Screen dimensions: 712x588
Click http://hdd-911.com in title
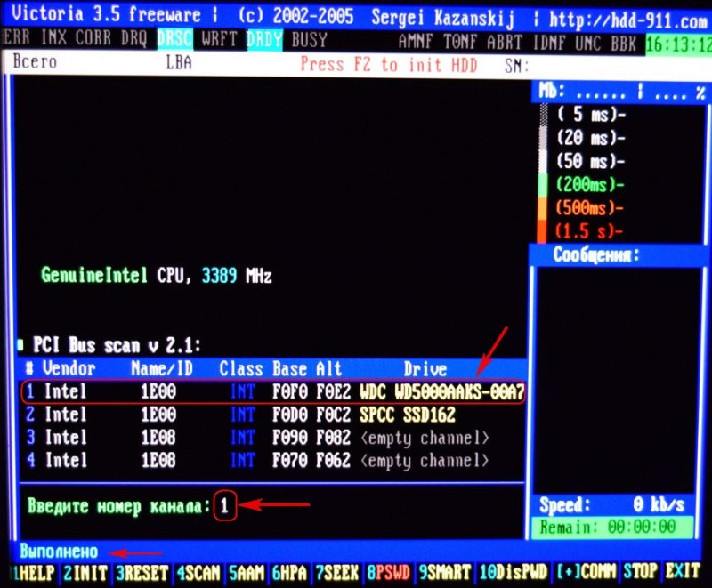click(x=628, y=20)
